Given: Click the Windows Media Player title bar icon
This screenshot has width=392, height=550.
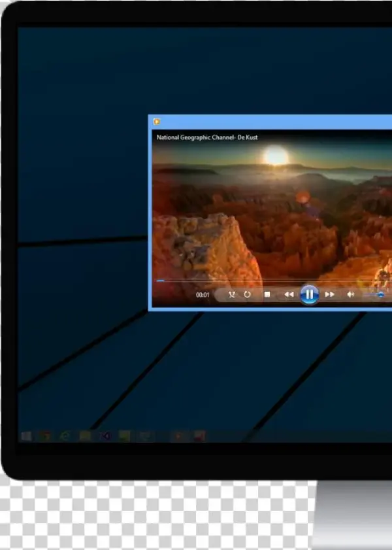Looking at the screenshot, I should click(157, 122).
